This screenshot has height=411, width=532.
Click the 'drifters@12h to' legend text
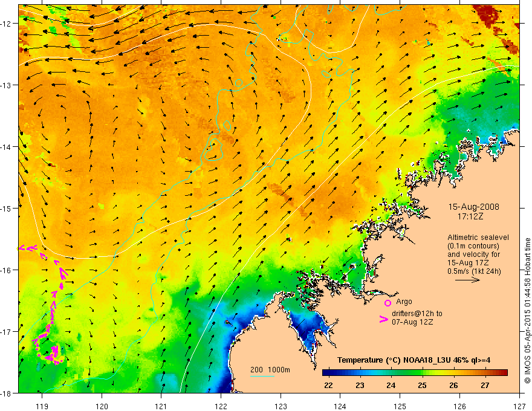tap(417, 314)
